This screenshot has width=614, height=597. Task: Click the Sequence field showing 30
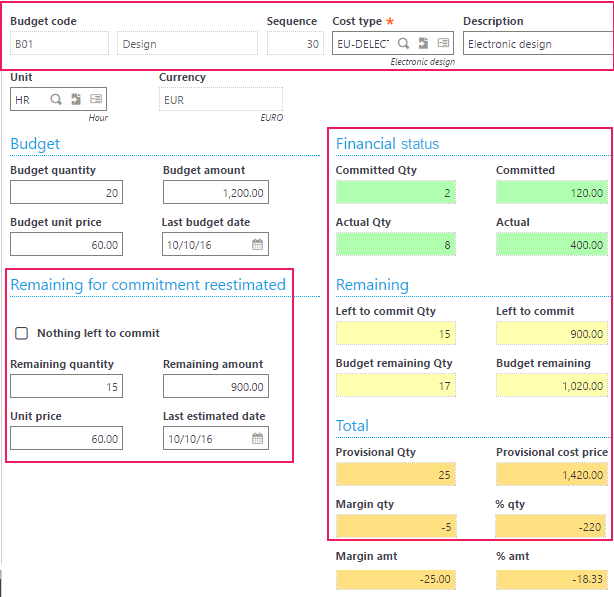295,43
